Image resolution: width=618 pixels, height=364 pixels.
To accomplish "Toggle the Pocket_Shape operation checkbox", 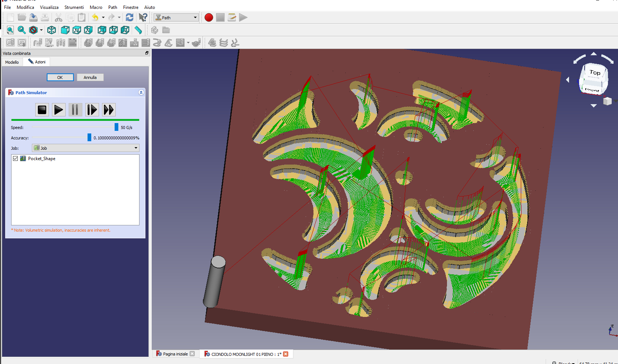I will click(16, 158).
